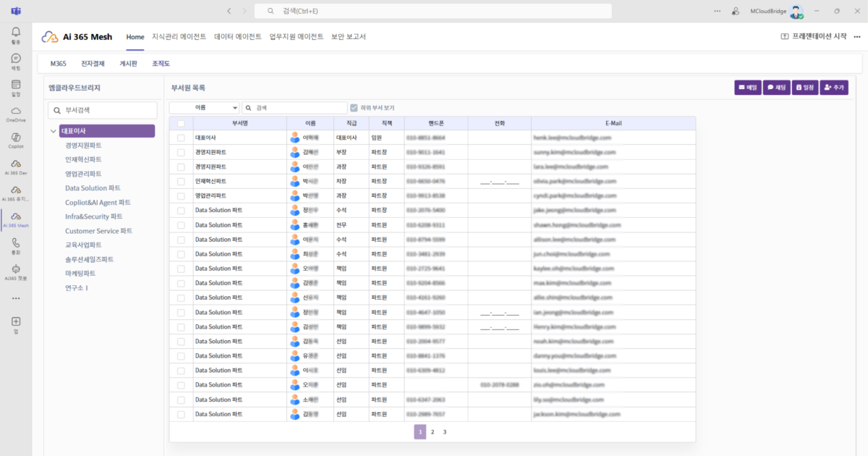Start presentation with 프레젠테이션 시작
This screenshot has height=456, width=868.
coord(814,37)
